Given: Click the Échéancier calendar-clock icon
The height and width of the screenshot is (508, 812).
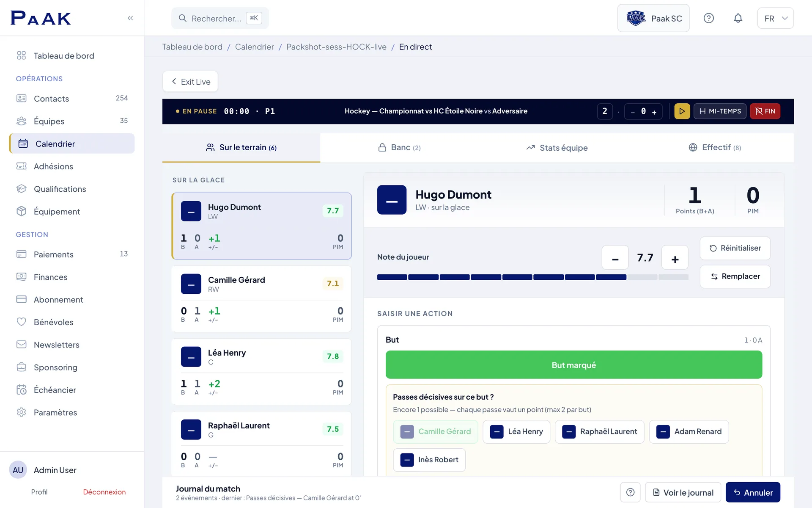Looking at the screenshot, I should [22, 389].
